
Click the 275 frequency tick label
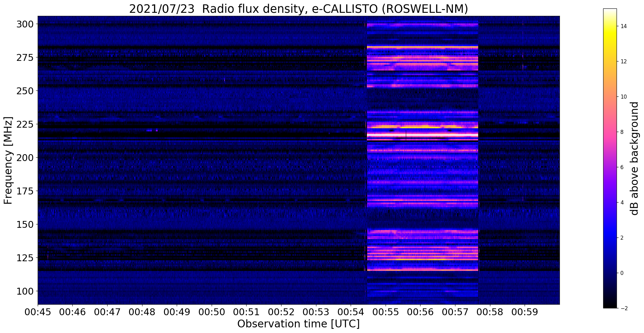25,57
